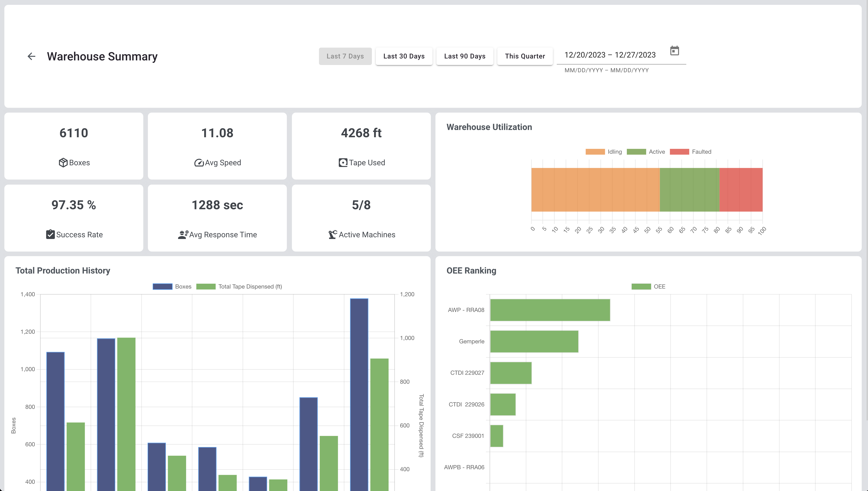
Task: Select the Last 30 Days filter
Action: pos(404,56)
